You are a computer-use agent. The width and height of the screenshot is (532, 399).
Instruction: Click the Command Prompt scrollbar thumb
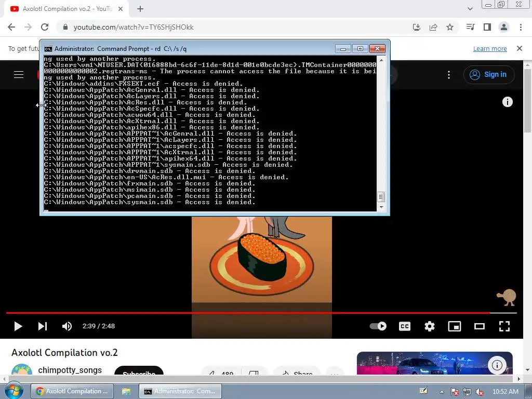[x=381, y=197]
